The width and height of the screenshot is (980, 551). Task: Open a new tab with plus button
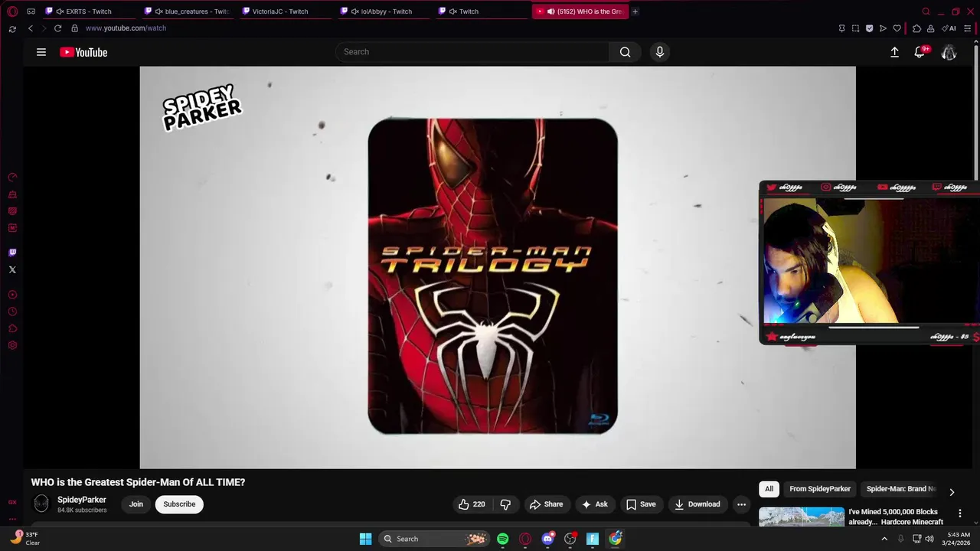(635, 11)
